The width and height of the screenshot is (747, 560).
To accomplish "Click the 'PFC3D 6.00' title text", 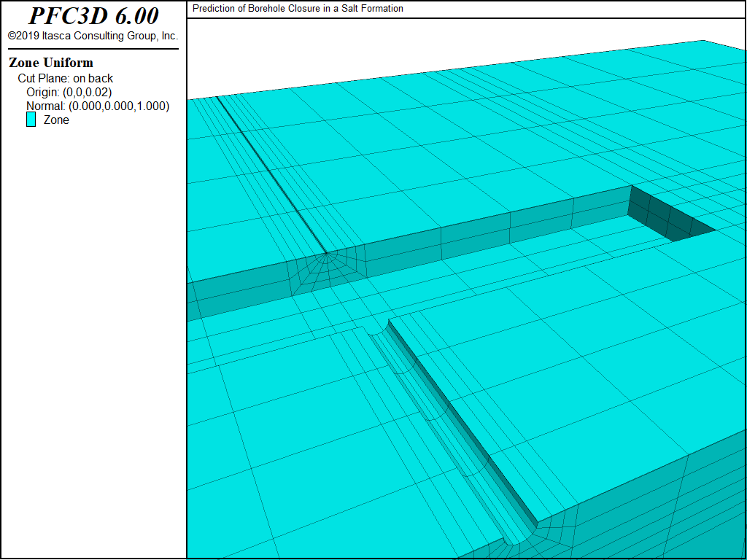I will click(93, 16).
